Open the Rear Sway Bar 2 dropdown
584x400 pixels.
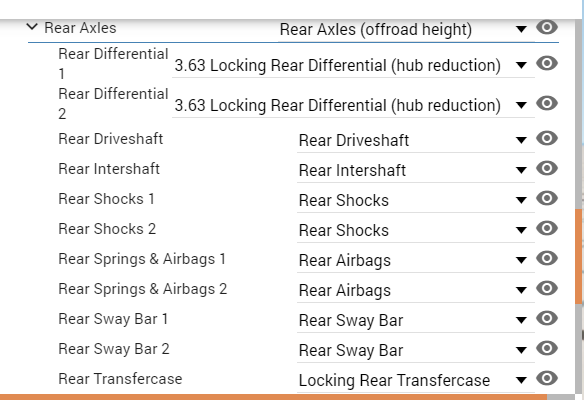pos(416,350)
